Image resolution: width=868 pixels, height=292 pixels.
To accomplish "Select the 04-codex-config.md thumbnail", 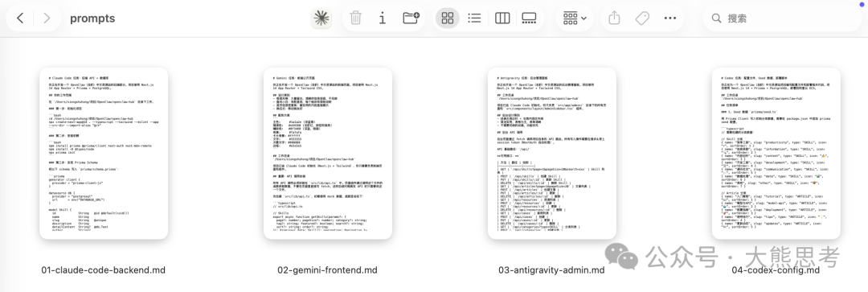I will click(776, 154).
